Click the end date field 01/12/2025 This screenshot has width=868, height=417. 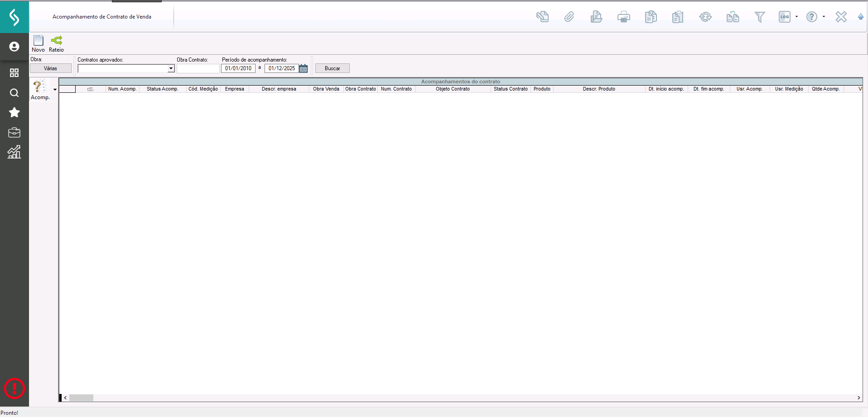point(281,68)
